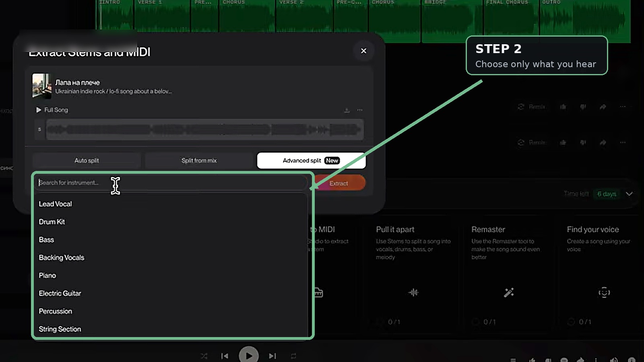Jump to the PRE-C... section marker

click(349, 2)
